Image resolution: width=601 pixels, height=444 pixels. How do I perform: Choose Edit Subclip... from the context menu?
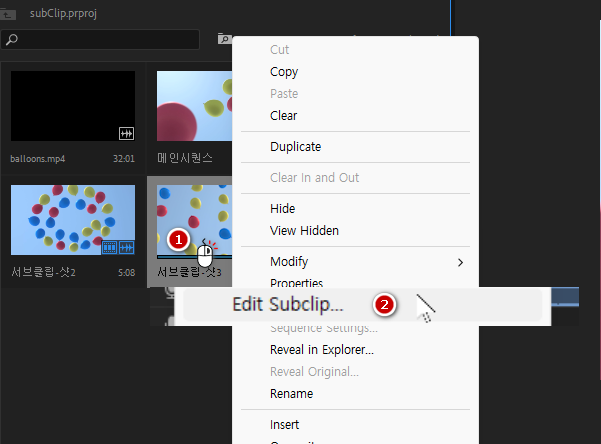click(x=288, y=304)
